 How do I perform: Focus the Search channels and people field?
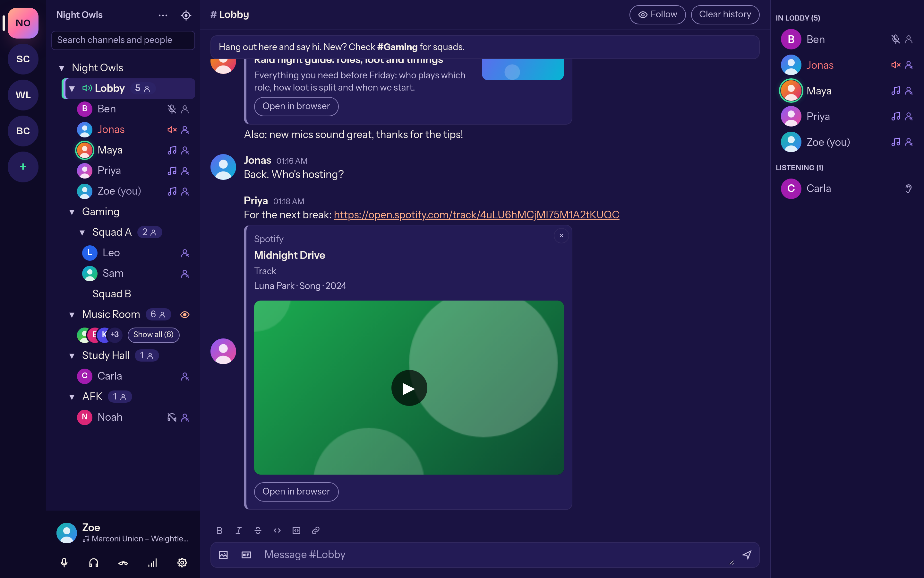tap(123, 40)
